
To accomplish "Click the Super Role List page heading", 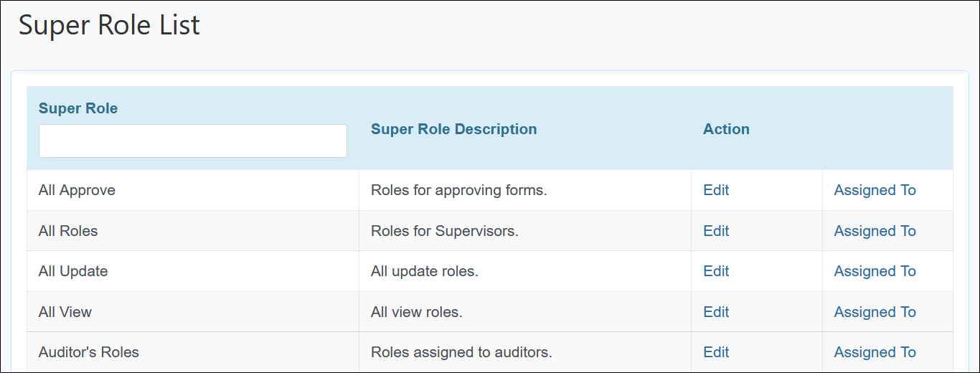I will pyautogui.click(x=109, y=25).
